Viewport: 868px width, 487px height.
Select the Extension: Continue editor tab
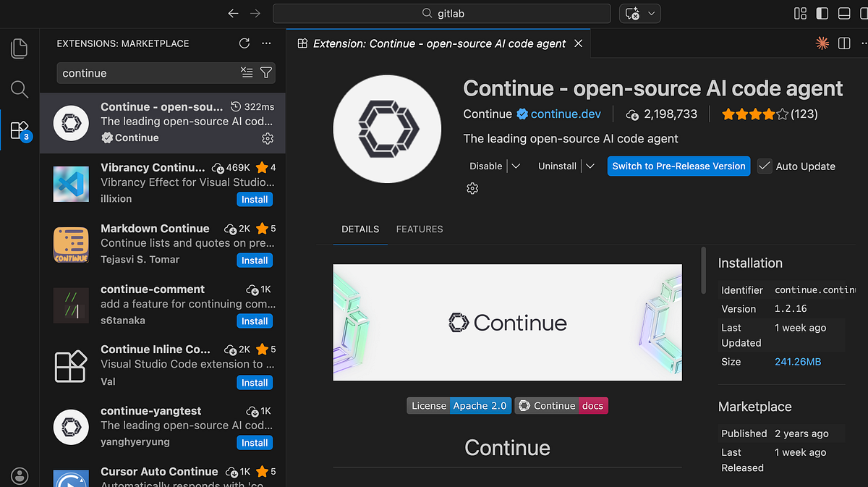pos(439,43)
